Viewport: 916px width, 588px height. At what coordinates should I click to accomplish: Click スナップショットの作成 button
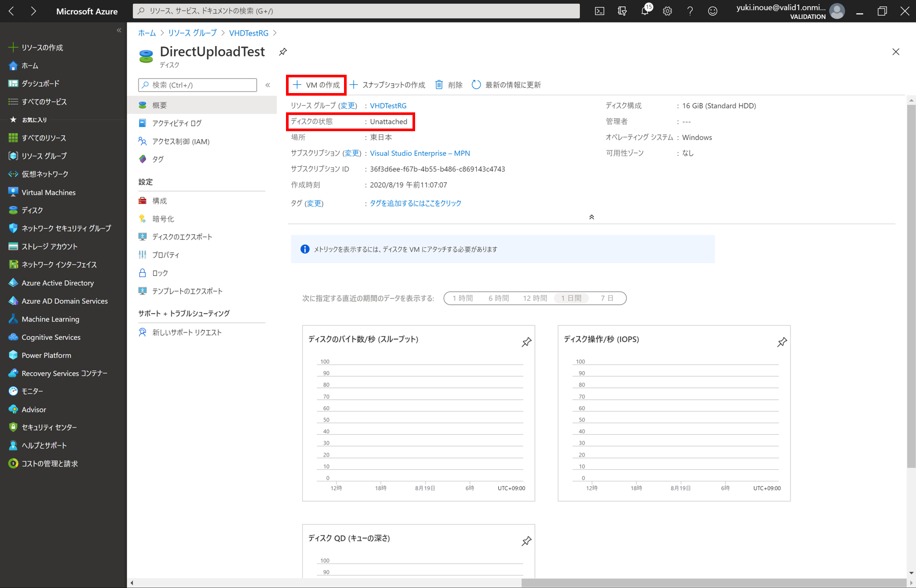(x=387, y=85)
